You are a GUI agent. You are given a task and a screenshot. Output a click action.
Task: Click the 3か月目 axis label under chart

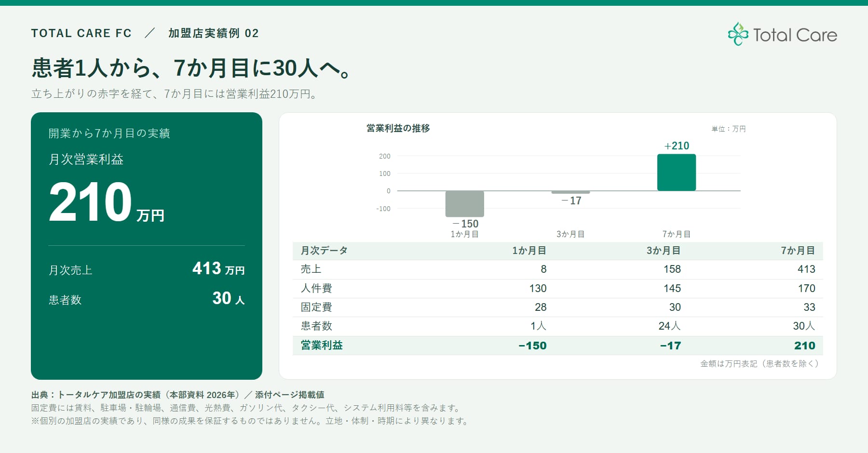(570, 234)
